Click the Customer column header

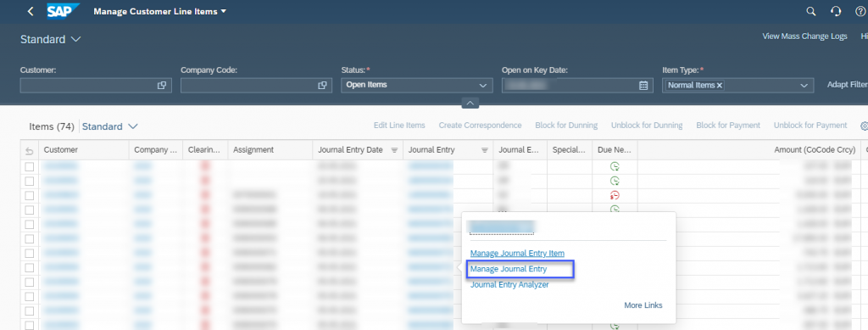tap(84, 150)
